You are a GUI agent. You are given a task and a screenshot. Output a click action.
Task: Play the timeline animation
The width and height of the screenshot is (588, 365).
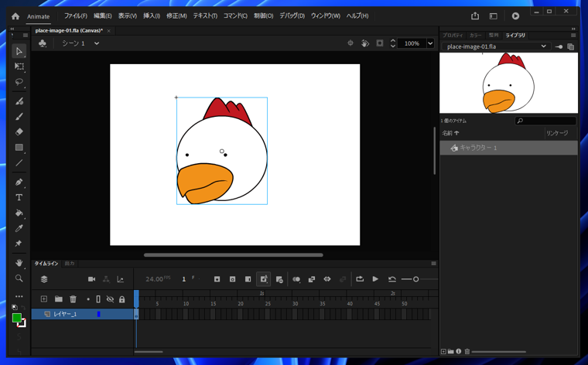point(375,279)
